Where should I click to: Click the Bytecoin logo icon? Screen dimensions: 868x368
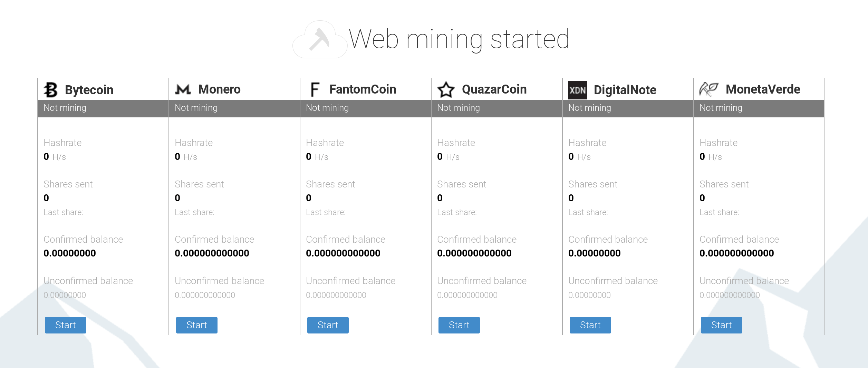point(51,90)
